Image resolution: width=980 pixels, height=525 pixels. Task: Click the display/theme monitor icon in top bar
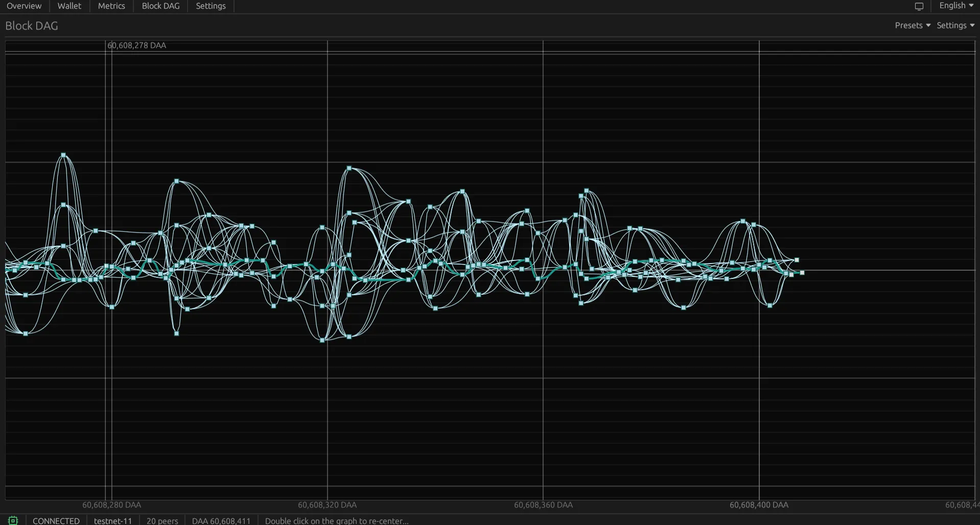(919, 6)
